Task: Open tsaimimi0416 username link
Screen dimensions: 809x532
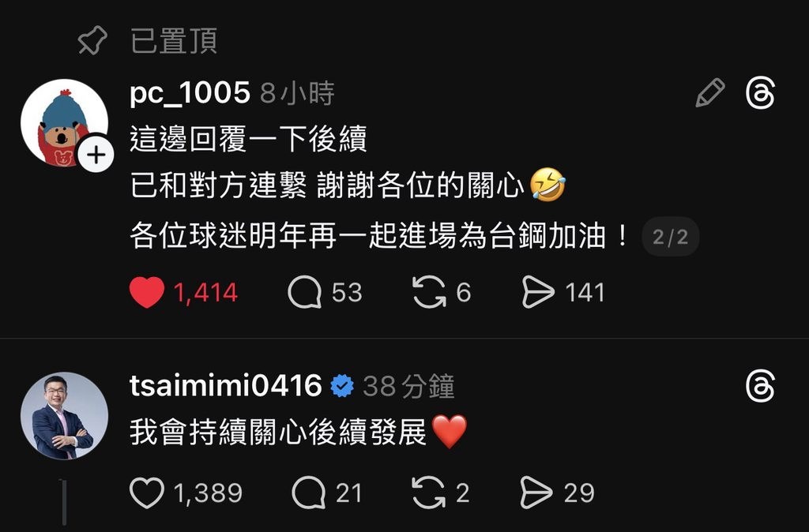Action: (225, 386)
